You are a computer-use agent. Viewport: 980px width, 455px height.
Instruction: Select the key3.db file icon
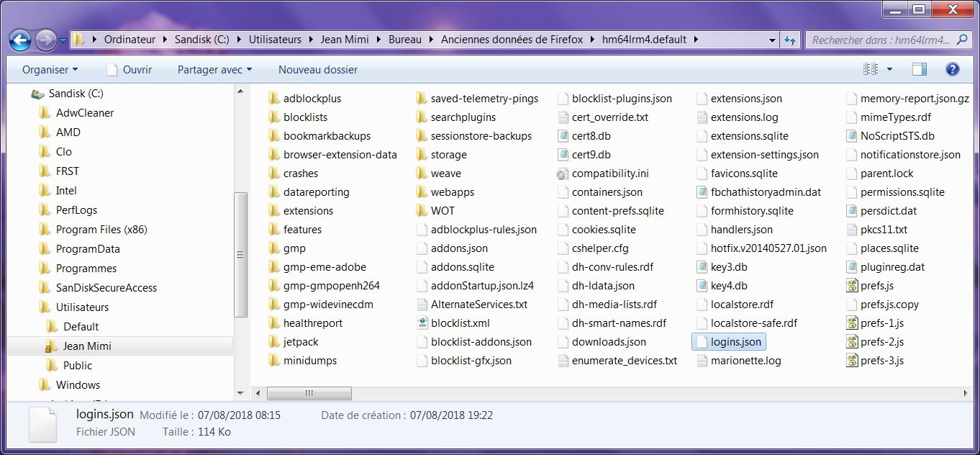coord(703,267)
